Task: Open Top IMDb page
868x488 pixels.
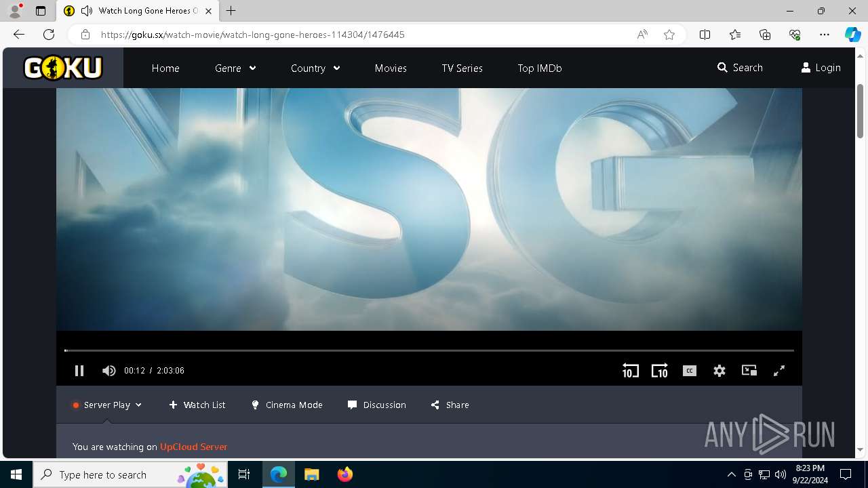Action: tap(540, 68)
